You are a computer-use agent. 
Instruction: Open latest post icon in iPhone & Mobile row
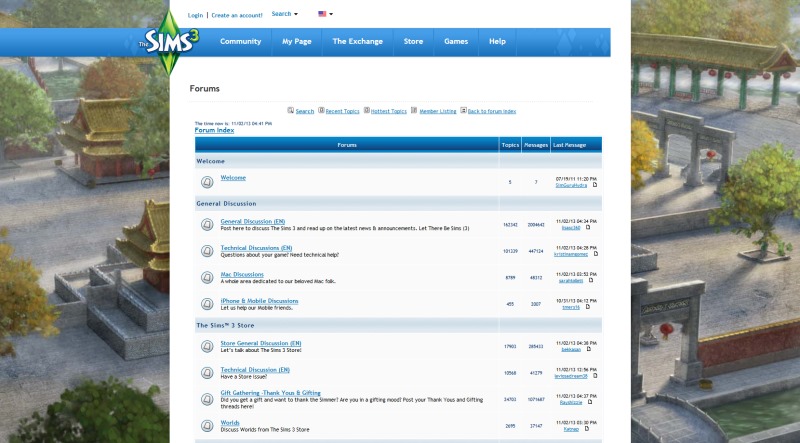point(587,307)
